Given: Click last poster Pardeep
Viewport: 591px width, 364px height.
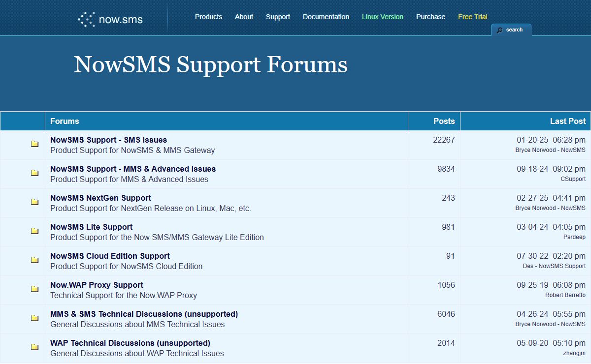Looking at the screenshot, I should (x=575, y=237).
